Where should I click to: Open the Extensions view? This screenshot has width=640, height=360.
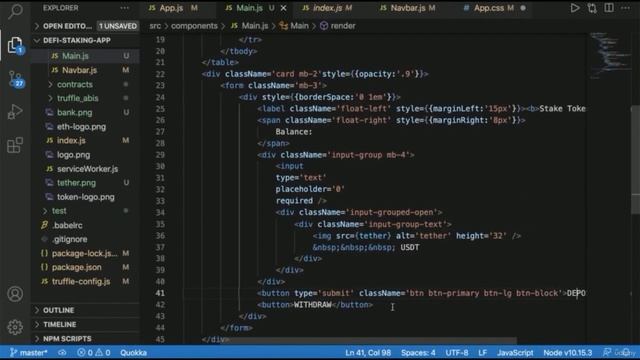pyautogui.click(x=15, y=145)
